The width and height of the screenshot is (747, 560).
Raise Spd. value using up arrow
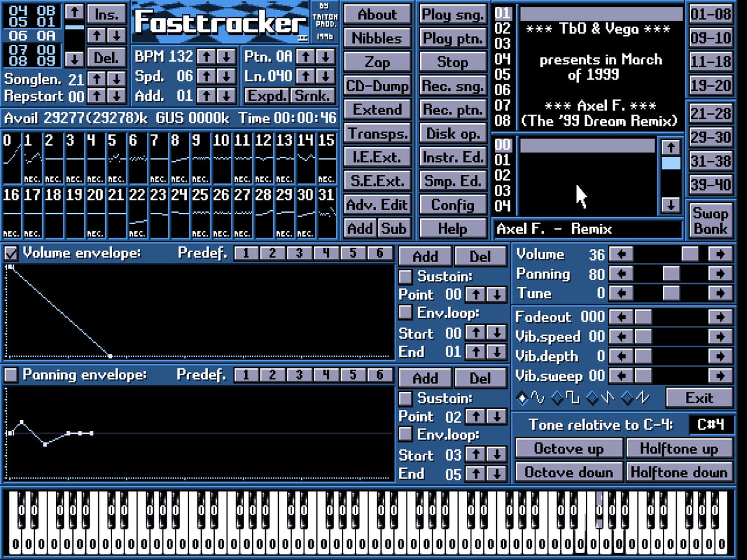click(205, 76)
